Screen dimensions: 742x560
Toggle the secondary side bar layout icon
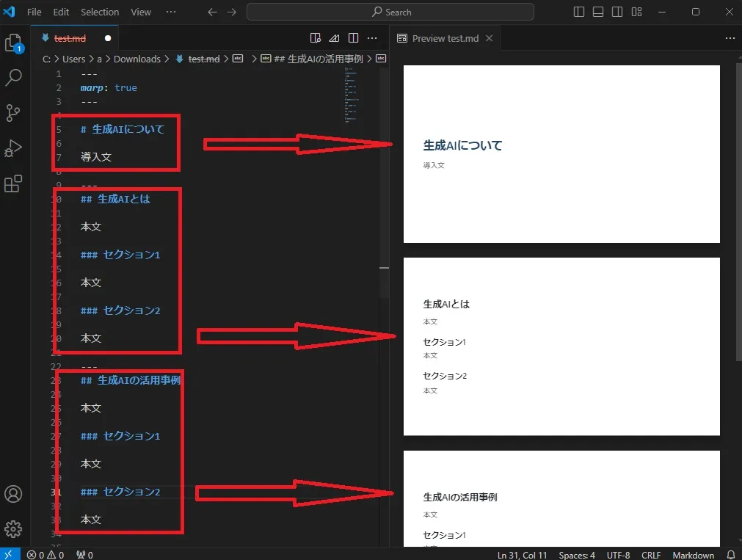click(617, 12)
